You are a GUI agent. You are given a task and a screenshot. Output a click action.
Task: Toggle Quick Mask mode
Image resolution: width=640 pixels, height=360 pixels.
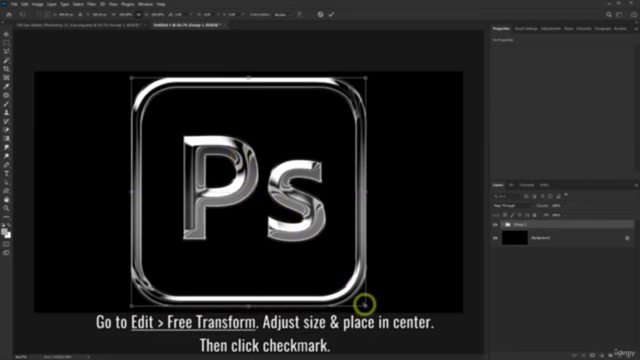point(7,244)
